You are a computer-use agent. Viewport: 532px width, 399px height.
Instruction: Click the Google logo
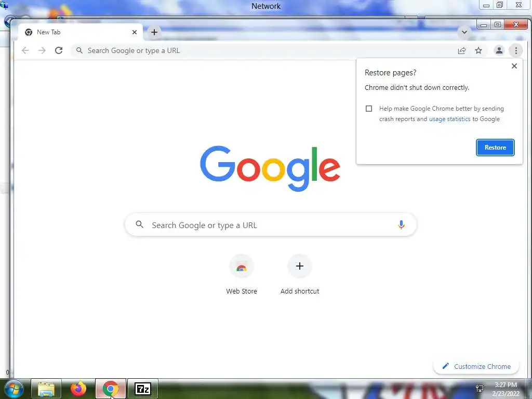270,169
